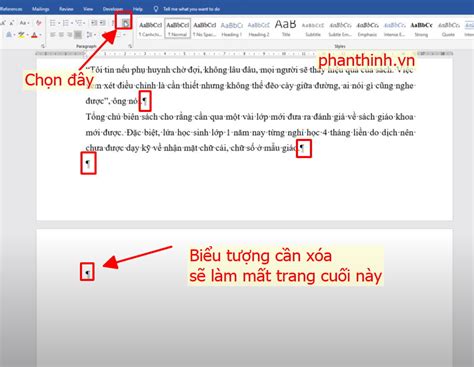Click the Bullets list icon

[x=52, y=23]
